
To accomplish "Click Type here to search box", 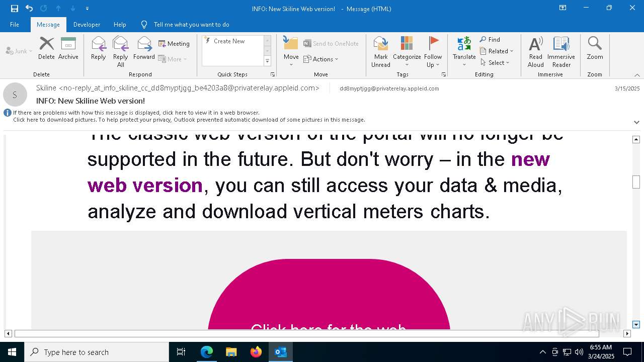I will pos(97,352).
